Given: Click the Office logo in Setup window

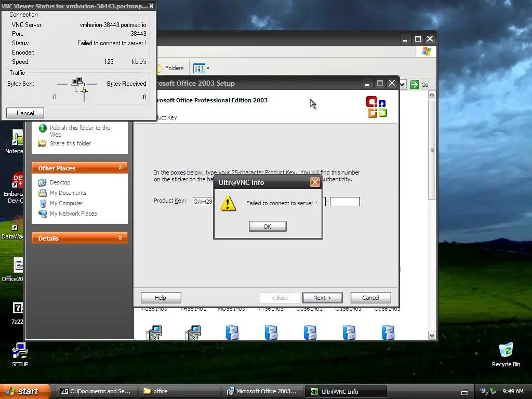Looking at the screenshot, I should pyautogui.click(x=377, y=107).
